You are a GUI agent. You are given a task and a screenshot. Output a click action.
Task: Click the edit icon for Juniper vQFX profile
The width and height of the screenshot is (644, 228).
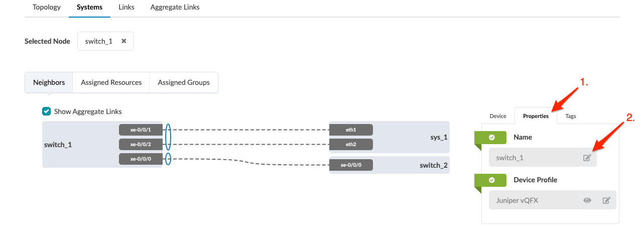(606, 200)
